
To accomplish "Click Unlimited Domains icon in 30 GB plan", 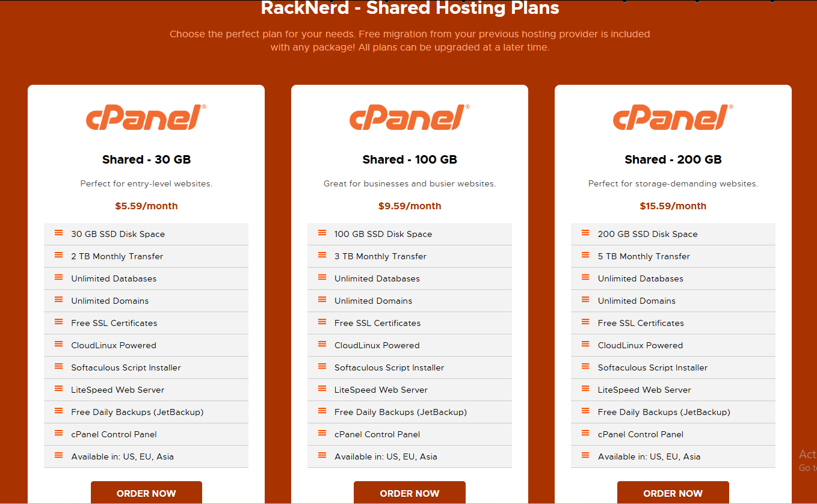I will point(59,300).
